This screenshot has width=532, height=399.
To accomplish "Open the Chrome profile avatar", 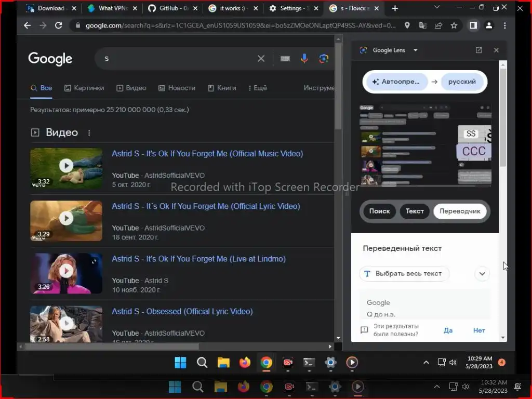I will pos(489,25).
